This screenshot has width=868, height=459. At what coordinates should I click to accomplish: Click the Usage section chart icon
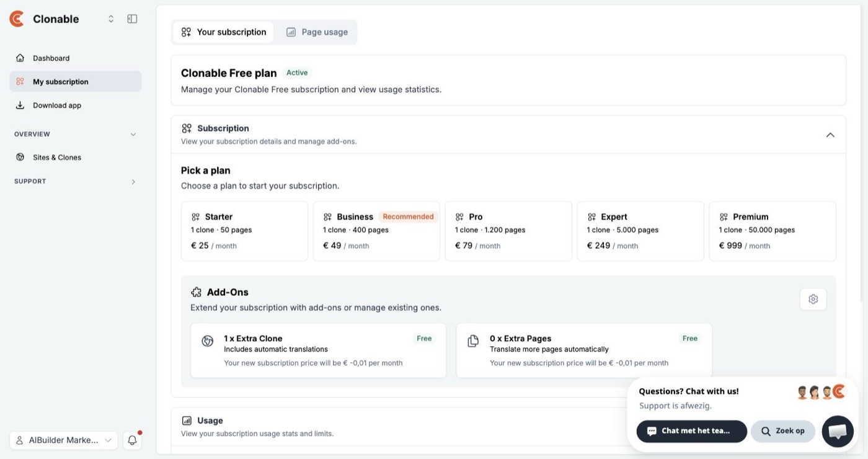click(187, 421)
